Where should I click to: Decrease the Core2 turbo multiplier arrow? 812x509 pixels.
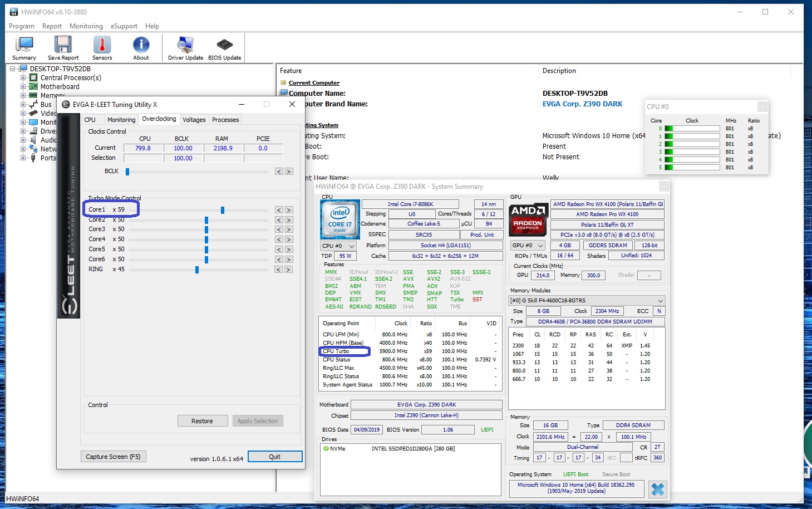click(279, 220)
